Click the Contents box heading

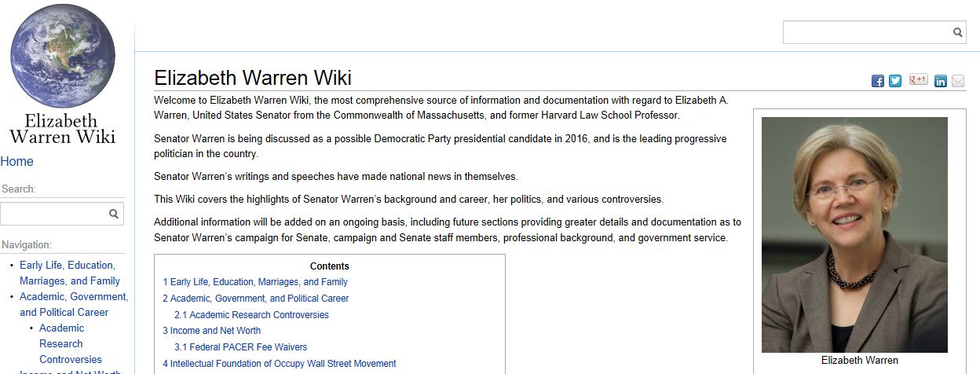pos(330,266)
